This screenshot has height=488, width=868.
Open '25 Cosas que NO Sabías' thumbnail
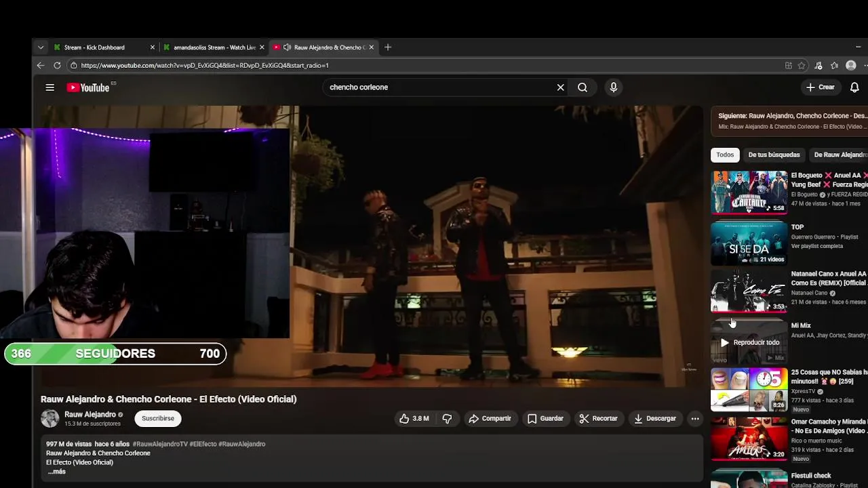click(749, 390)
